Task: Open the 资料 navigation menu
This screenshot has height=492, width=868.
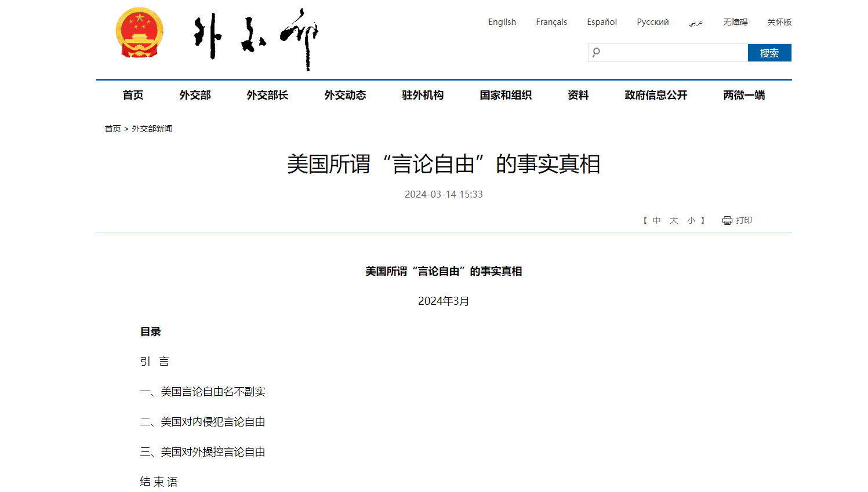Action: (578, 95)
